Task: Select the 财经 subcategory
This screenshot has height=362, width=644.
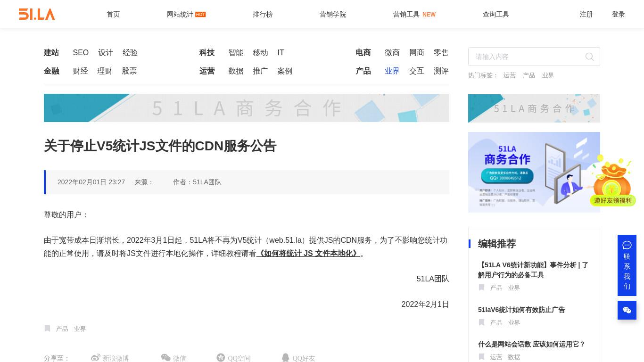Action: point(81,71)
